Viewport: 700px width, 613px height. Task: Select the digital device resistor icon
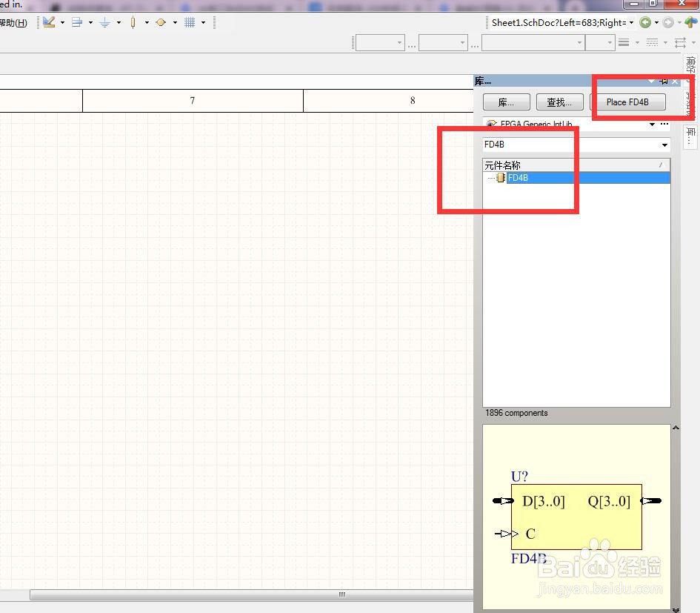coord(133,22)
